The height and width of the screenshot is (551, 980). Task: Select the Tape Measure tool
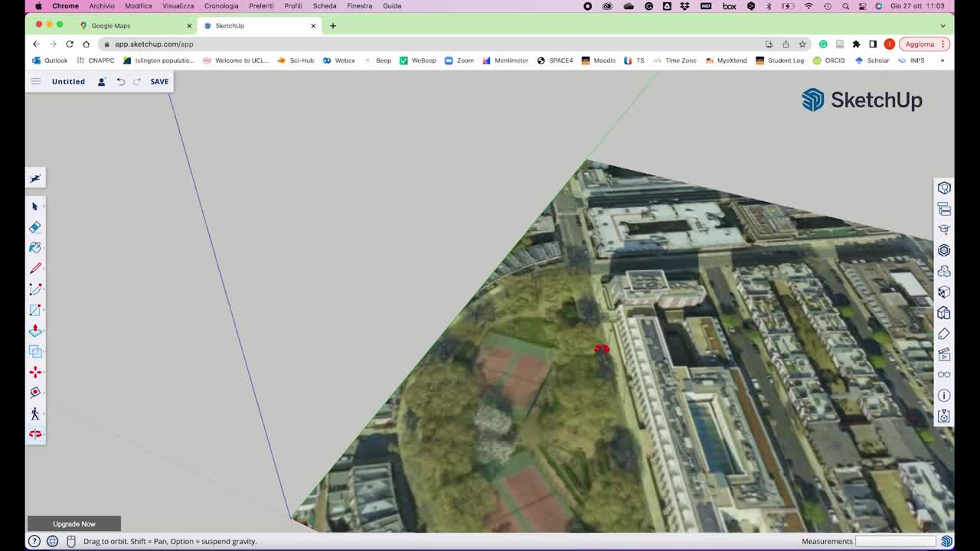pyautogui.click(x=35, y=393)
